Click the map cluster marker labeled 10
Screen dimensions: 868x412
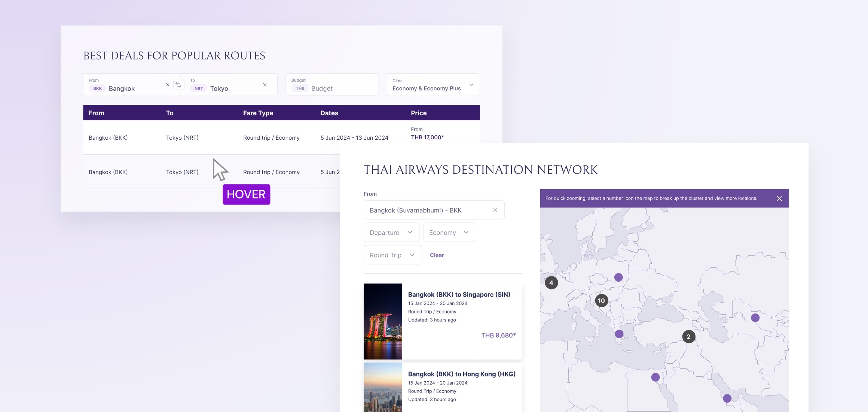coord(601,301)
